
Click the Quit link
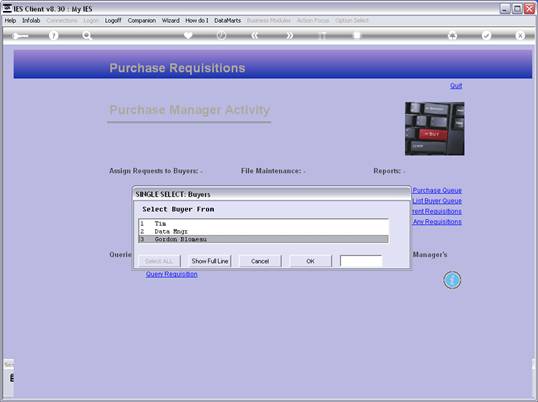point(456,85)
